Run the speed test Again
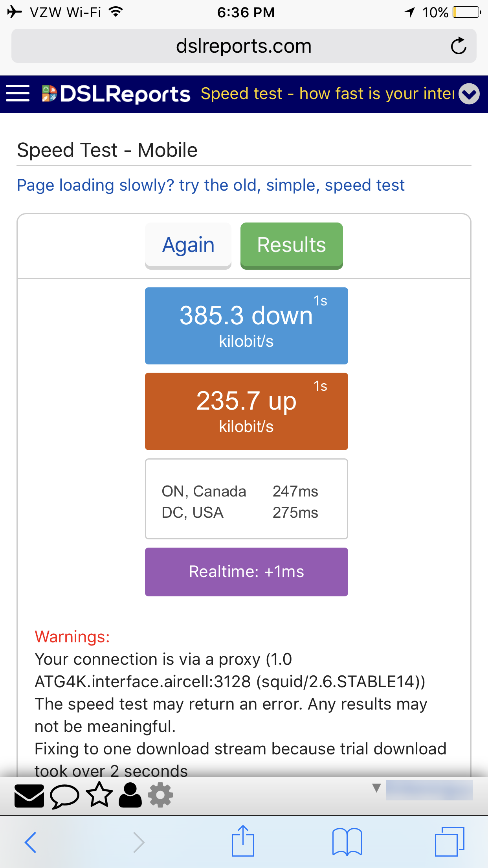The width and height of the screenshot is (488, 868). point(188,246)
